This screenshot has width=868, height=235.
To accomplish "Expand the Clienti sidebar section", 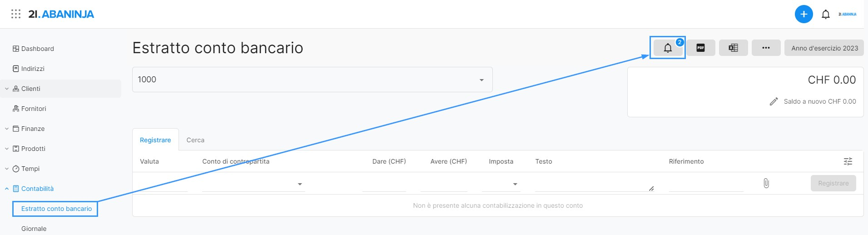I will pos(7,89).
